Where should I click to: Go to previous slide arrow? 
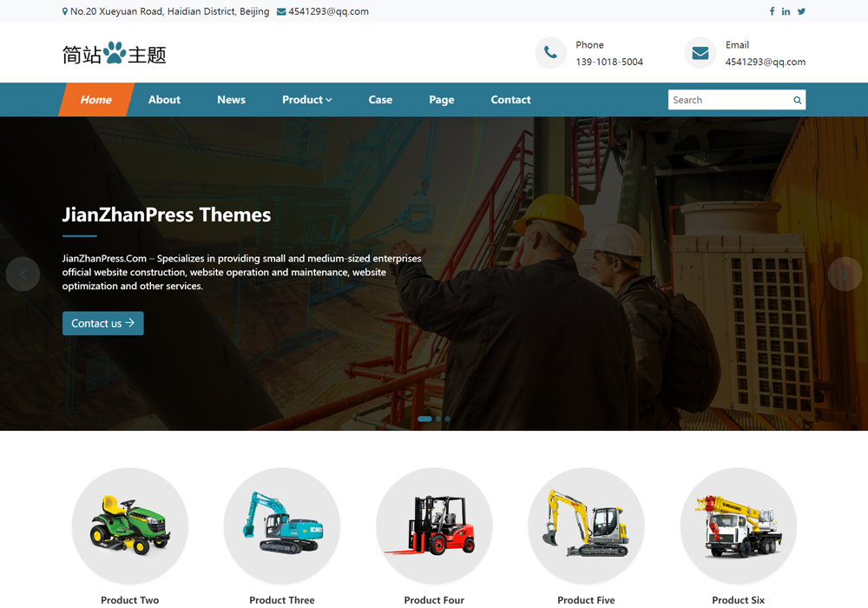click(23, 274)
